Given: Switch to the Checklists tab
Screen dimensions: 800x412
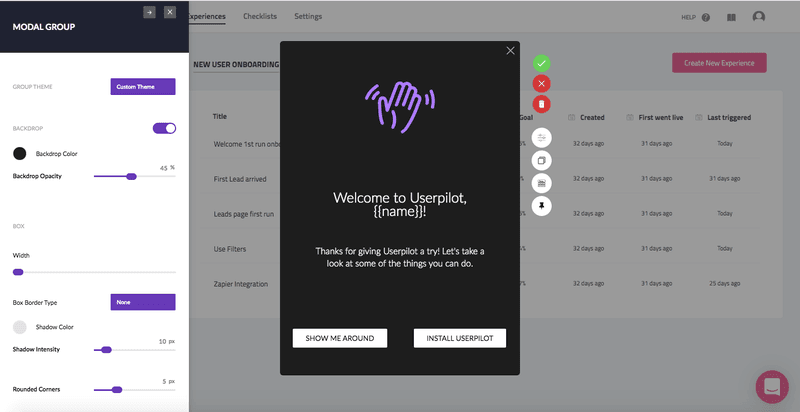Looking at the screenshot, I should tap(260, 17).
